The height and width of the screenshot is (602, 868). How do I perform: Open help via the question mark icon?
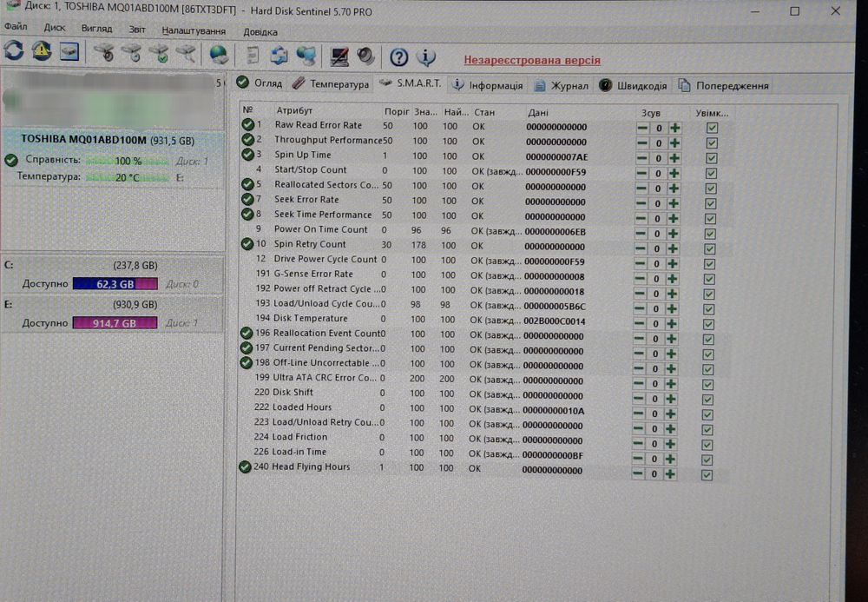pyautogui.click(x=399, y=57)
